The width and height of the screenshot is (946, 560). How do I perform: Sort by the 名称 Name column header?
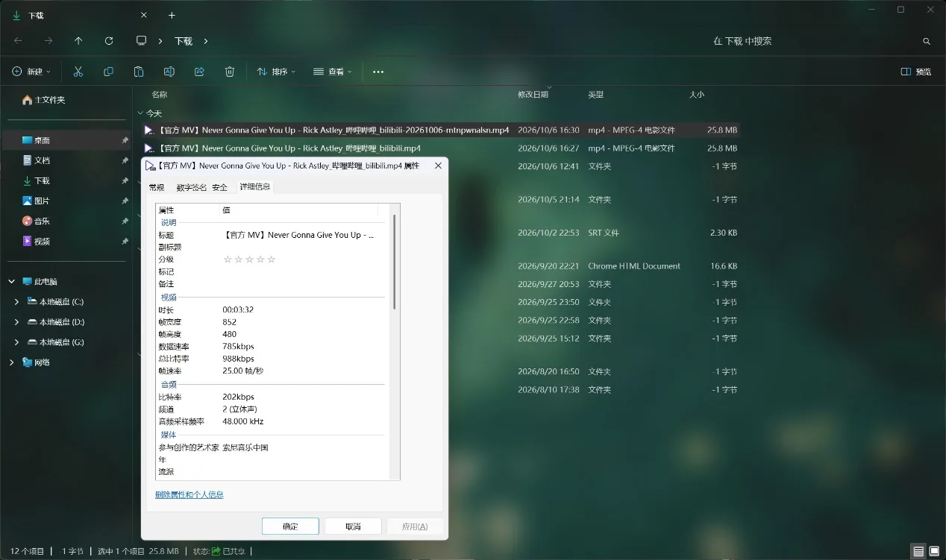159,95
